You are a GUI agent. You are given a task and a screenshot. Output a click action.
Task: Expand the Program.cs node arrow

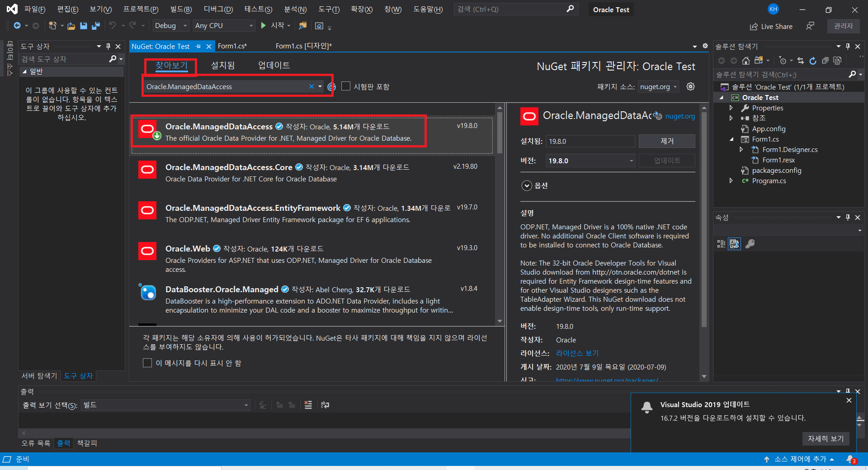pos(731,180)
